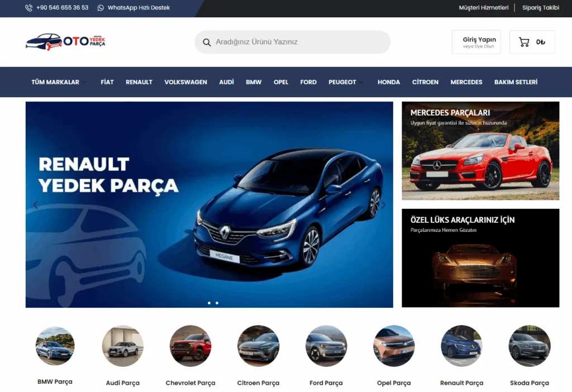Screen dimensions: 572x392
Task: Go to next slide arrow
Action: [x=383, y=205]
